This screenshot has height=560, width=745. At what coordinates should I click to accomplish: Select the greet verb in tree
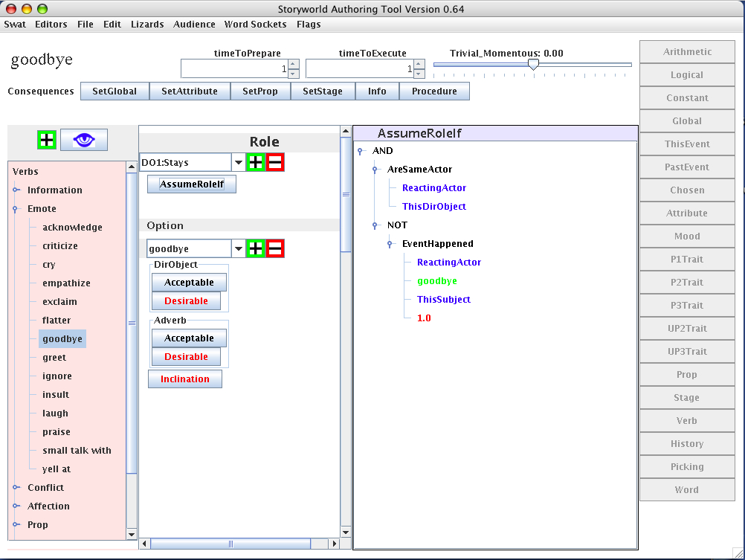54,358
